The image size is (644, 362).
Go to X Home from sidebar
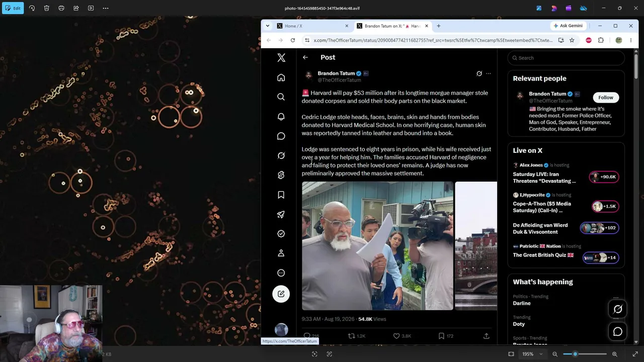pos(281,77)
